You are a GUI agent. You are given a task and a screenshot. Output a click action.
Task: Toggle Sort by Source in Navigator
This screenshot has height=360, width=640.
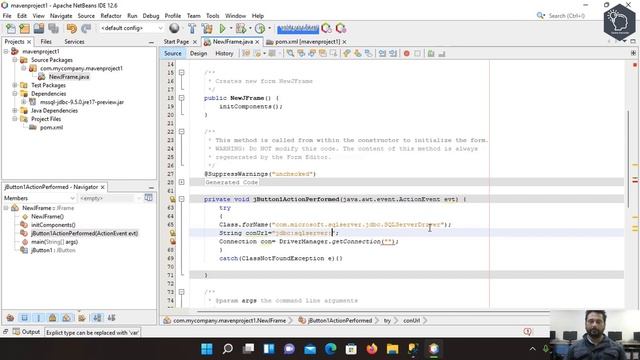(x=111, y=318)
